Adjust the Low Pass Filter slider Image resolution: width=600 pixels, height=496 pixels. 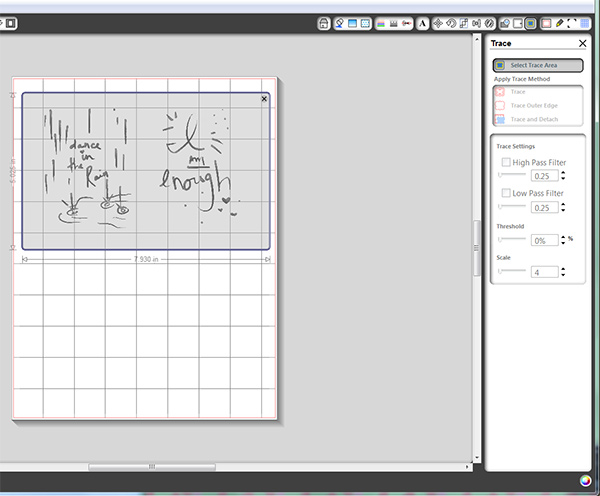point(512,207)
